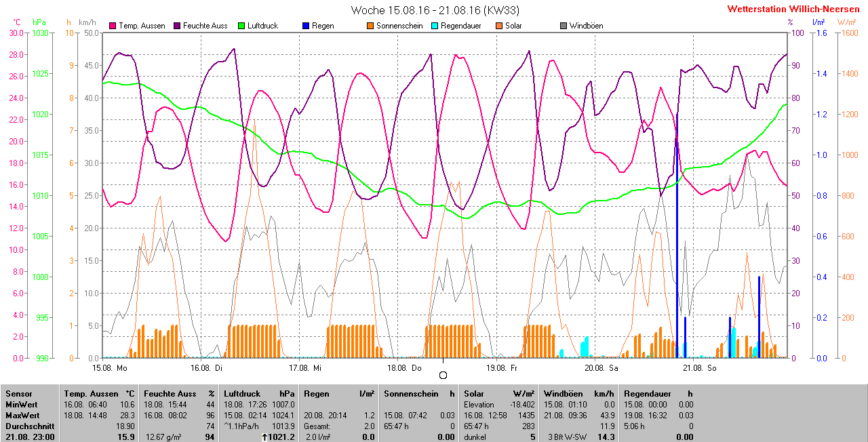Click the orange Solar legend swatch
The height and width of the screenshot is (442, 868).
coord(499,26)
